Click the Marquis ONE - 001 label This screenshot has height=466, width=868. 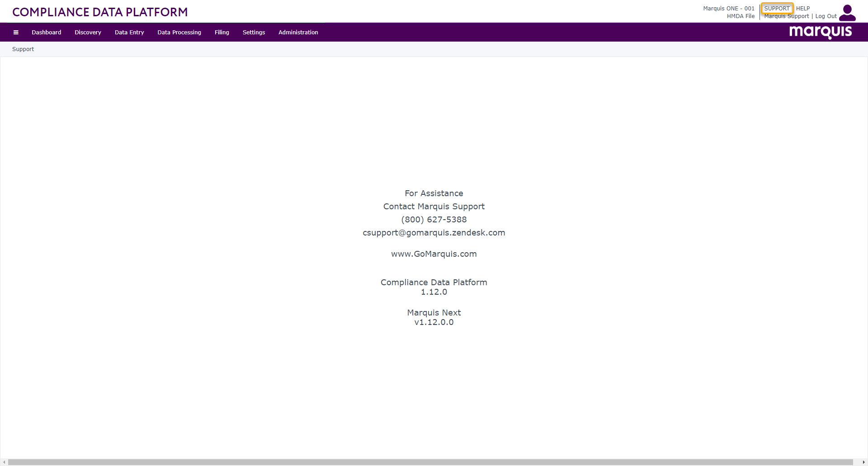pos(729,9)
